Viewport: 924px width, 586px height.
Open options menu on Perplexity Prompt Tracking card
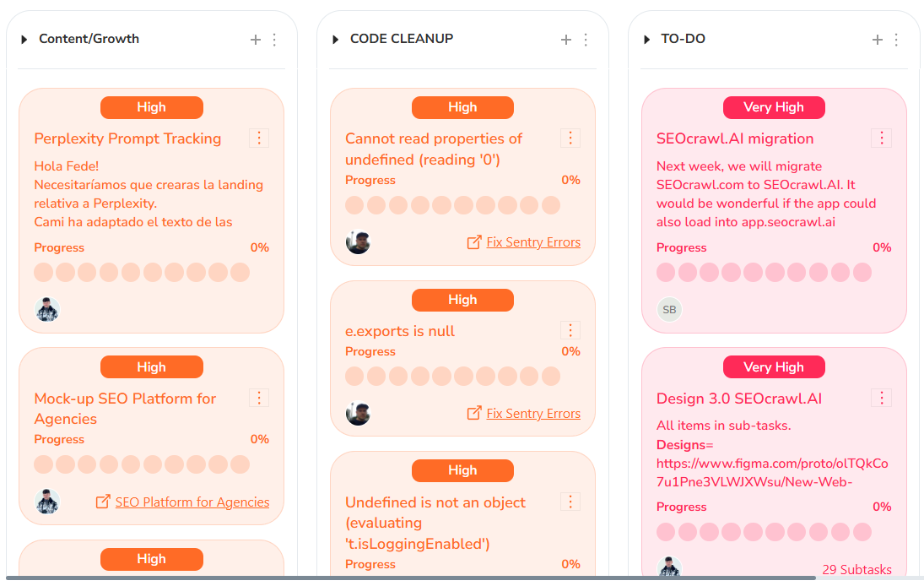click(x=259, y=138)
